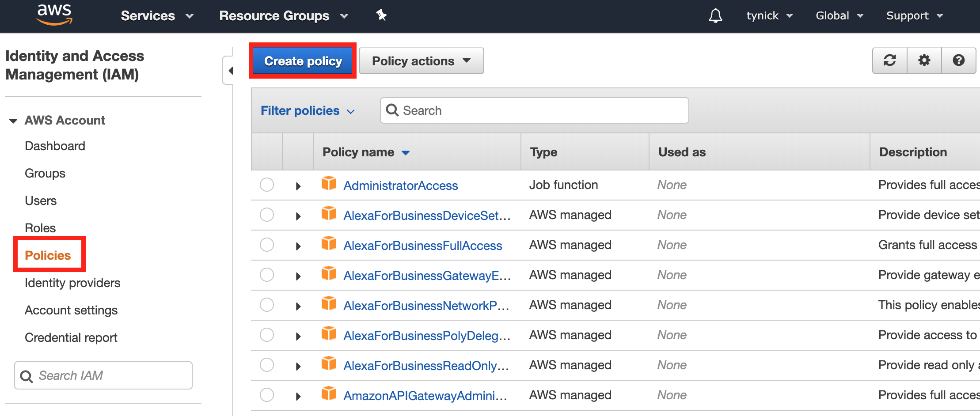The height and width of the screenshot is (416, 980).
Task: Collapse the AWS Account tree section
Action: coord(13,121)
